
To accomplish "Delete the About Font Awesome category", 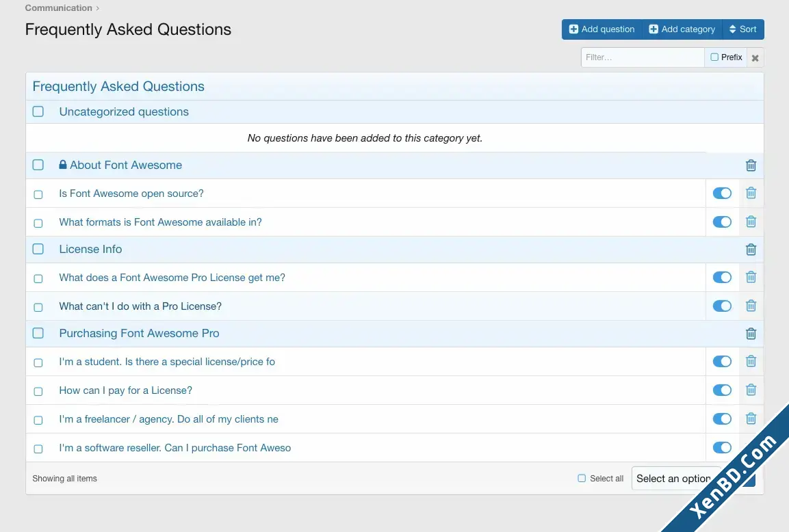I will click(751, 165).
